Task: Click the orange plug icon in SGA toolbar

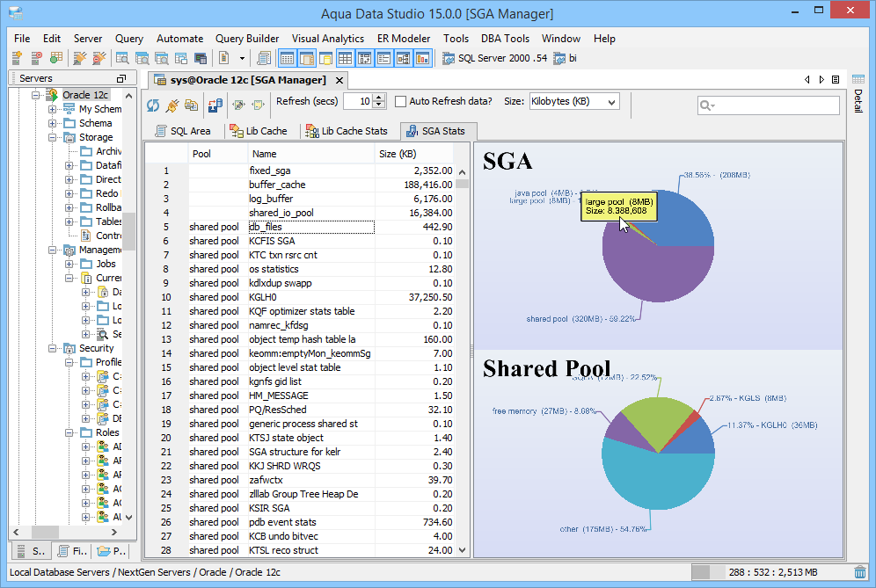Action: coord(172,105)
